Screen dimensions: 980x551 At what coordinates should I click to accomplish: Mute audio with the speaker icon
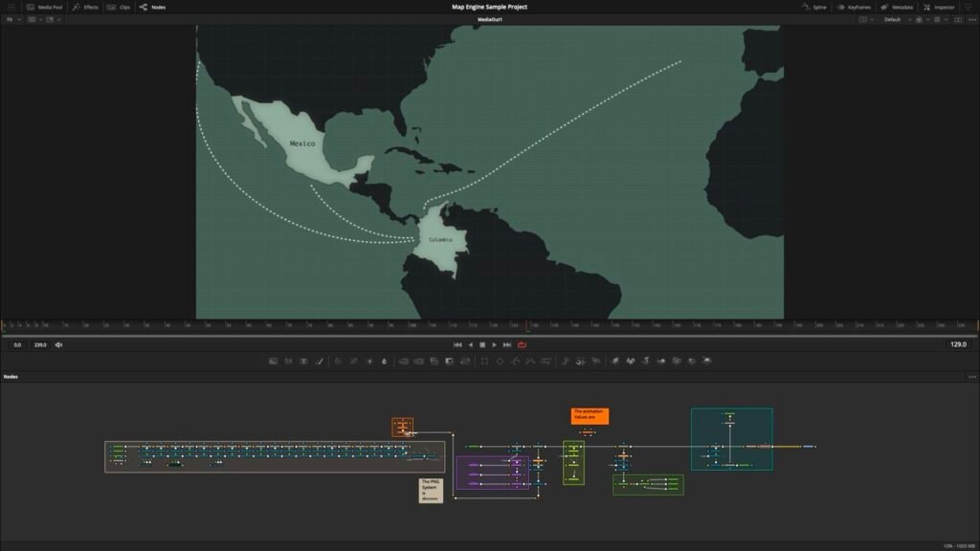tap(58, 344)
